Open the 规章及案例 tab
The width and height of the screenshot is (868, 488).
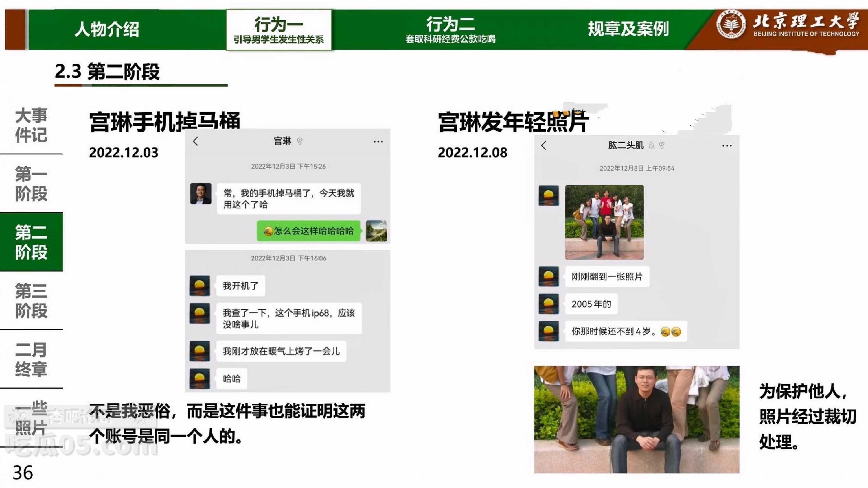[x=628, y=29]
